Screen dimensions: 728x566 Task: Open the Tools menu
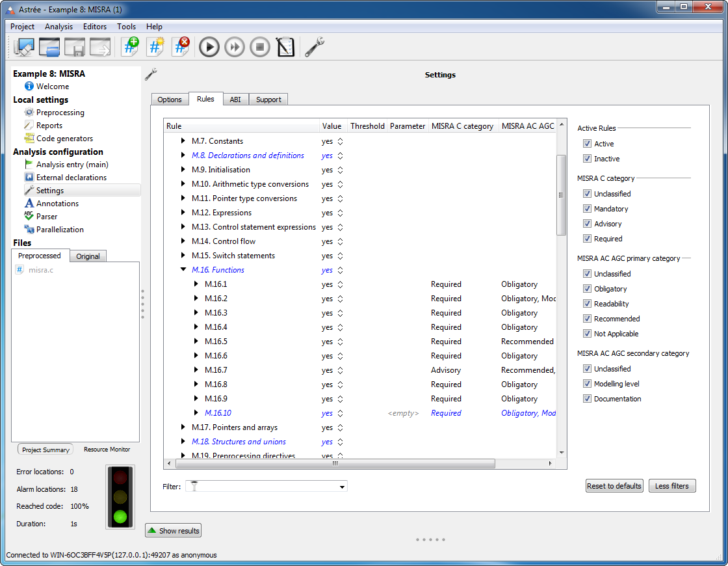pyautogui.click(x=126, y=27)
